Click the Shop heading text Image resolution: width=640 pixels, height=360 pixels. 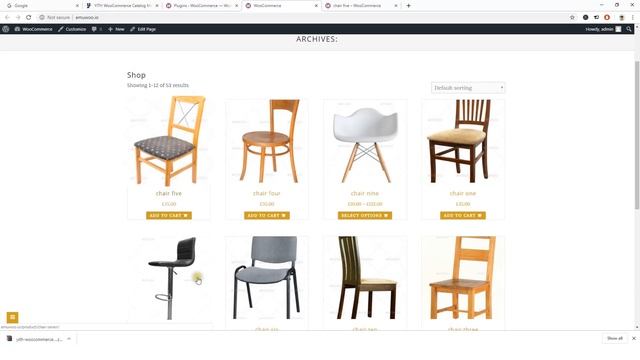[136, 75]
